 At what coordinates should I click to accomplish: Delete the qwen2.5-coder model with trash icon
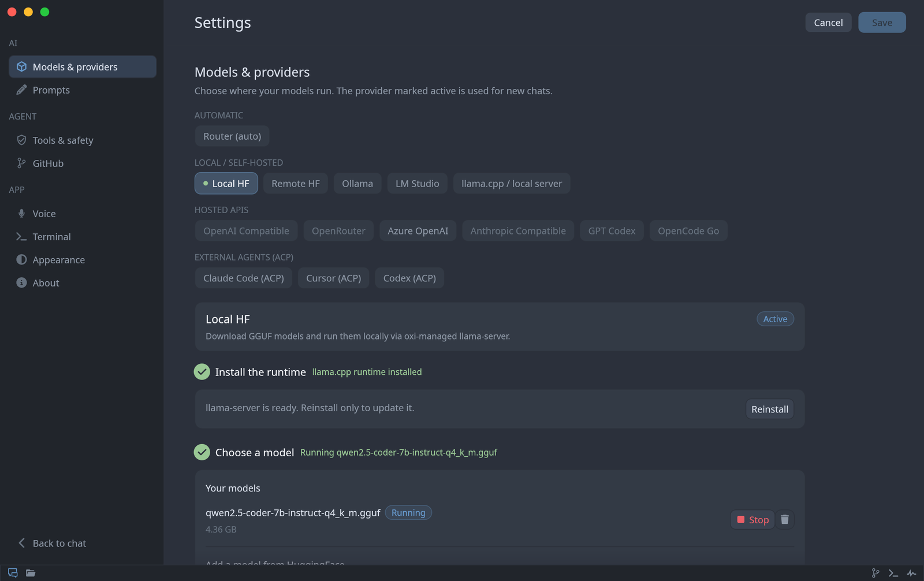click(x=785, y=520)
